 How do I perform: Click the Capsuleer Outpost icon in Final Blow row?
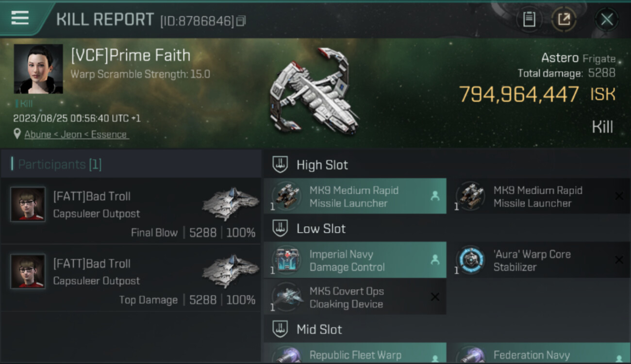click(231, 204)
